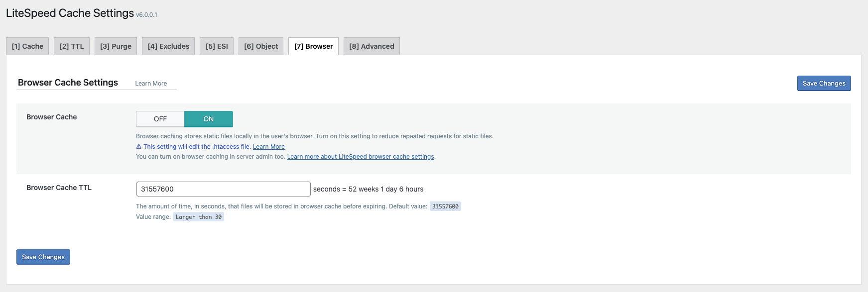Screen dimensions: 868x292
Task: Click the Browser Cache setting label
Action: point(52,117)
